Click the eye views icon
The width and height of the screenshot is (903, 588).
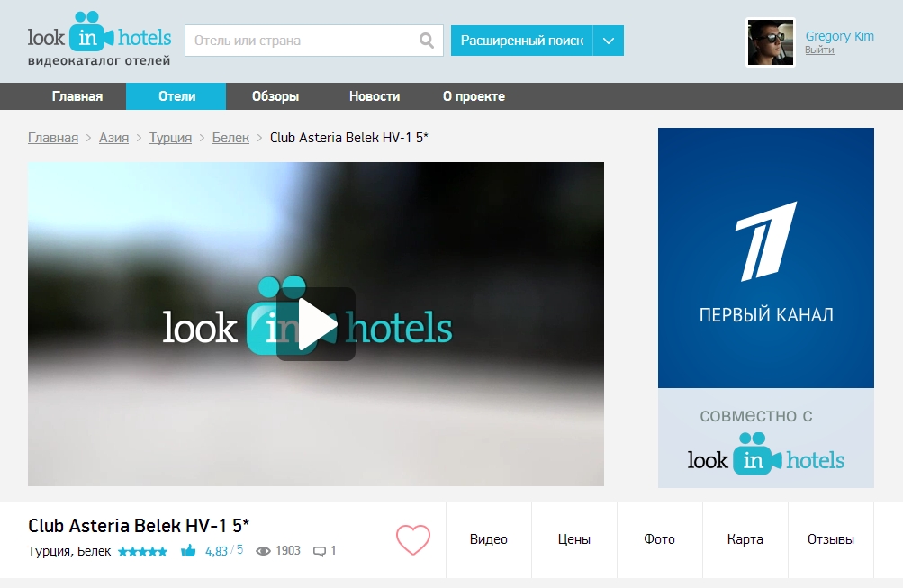click(x=263, y=551)
